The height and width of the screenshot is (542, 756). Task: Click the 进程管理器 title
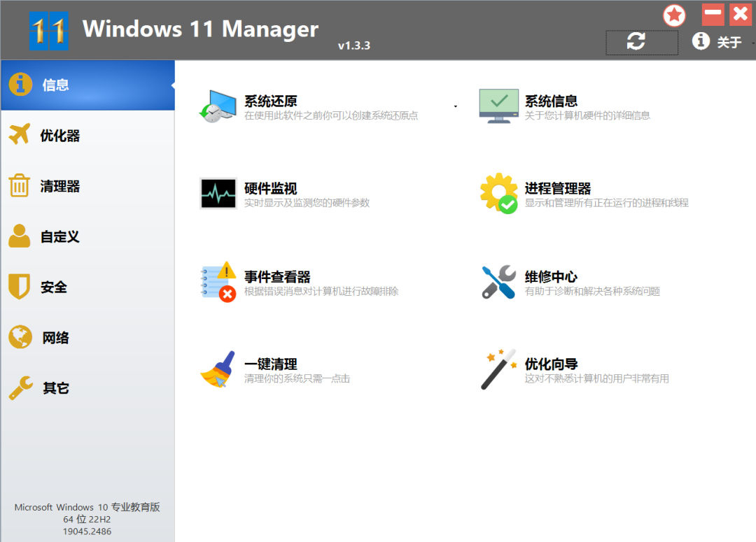pos(558,188)
